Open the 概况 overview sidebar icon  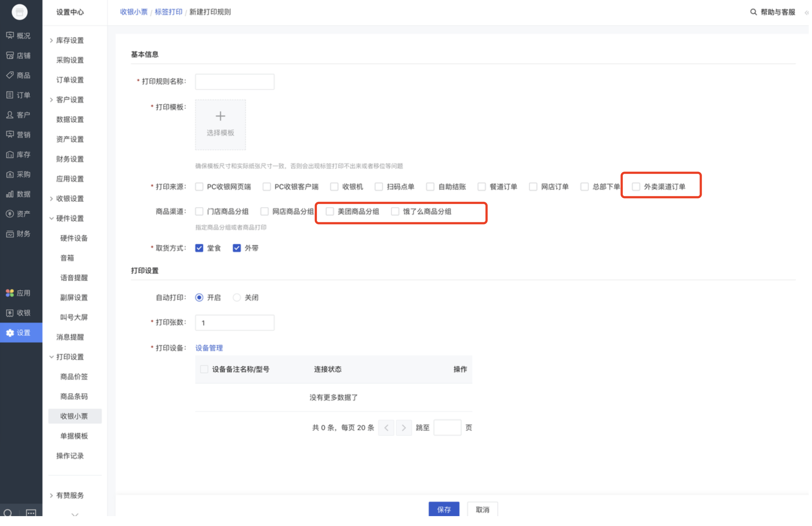point(10,36)
